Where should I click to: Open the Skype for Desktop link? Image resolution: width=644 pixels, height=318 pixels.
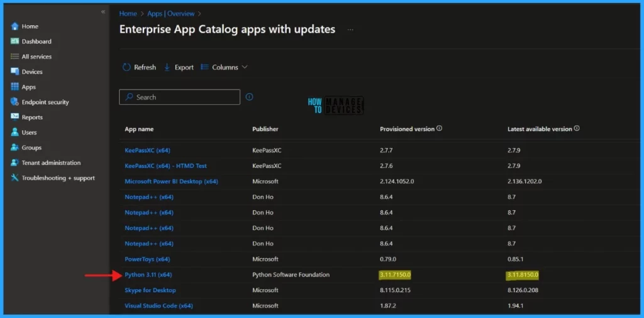(150, 290)
